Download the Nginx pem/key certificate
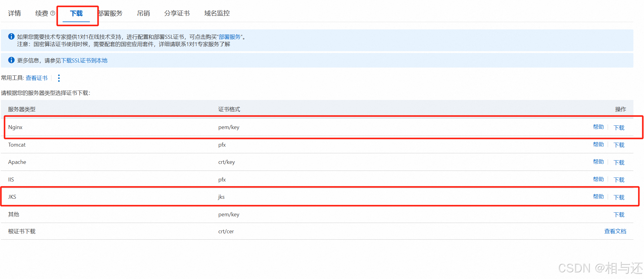This screenshot has height=279, width=644. point(619,128)
